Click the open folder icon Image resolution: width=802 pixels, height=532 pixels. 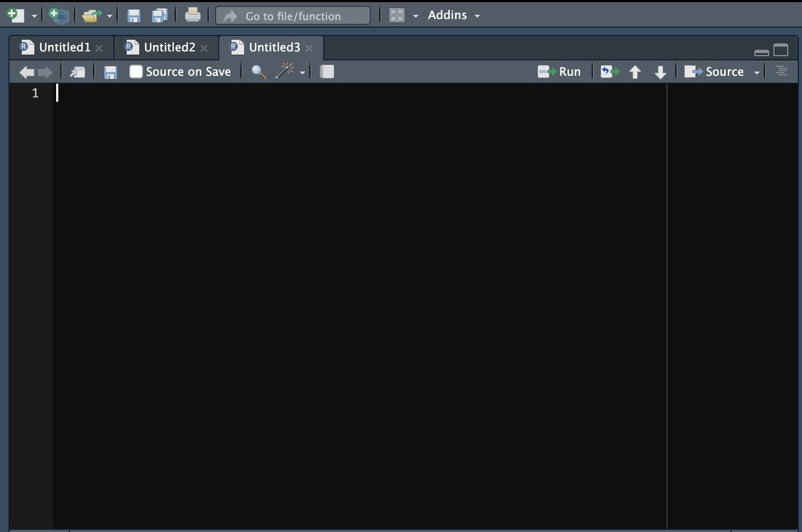coord(90,14)
